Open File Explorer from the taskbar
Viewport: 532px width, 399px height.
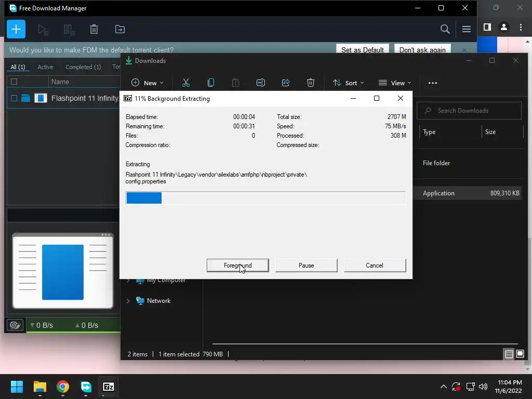pyautogui.click(x=39, y=387)
